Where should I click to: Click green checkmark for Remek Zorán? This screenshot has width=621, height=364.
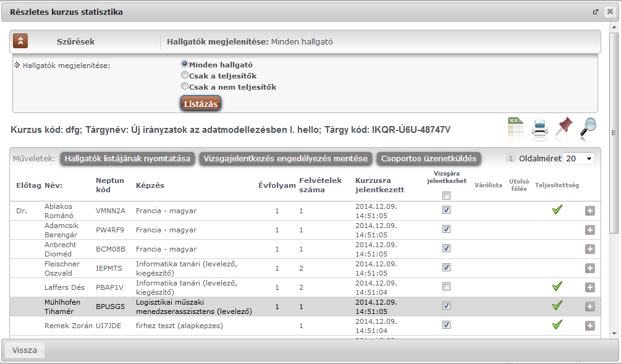(x=557, y=324)
